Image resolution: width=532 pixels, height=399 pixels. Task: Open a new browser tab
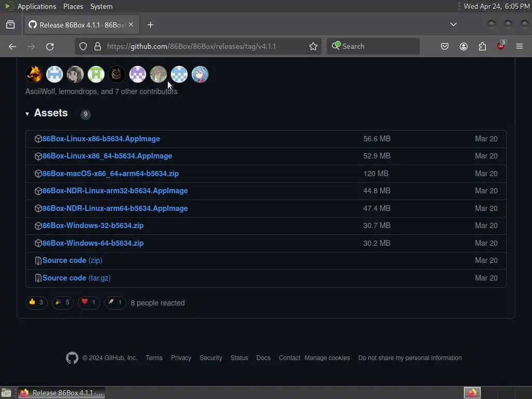[x=150, y=25]
